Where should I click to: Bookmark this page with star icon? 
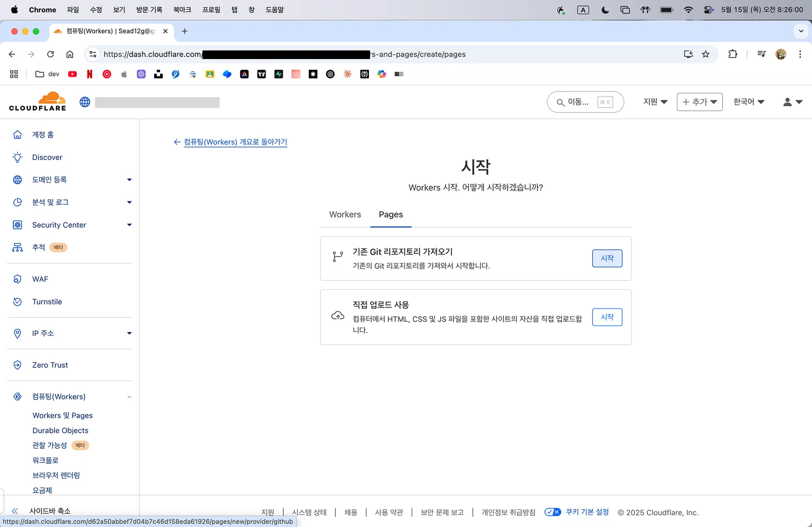point(706,54)
